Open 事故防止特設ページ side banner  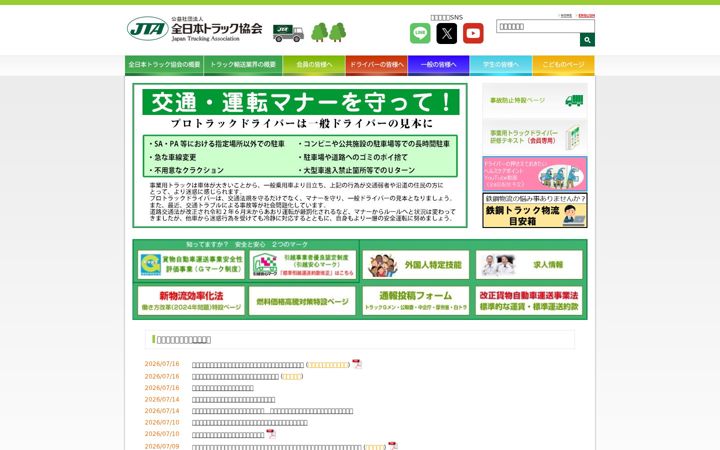[534, 100]
